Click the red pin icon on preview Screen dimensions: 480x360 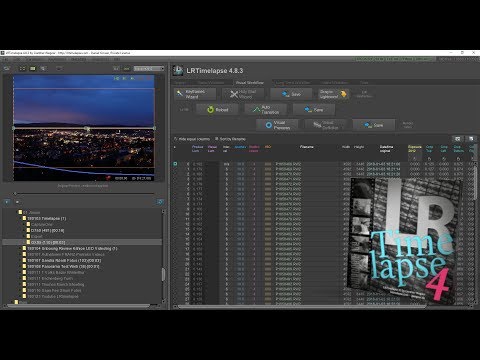point(108,178)
